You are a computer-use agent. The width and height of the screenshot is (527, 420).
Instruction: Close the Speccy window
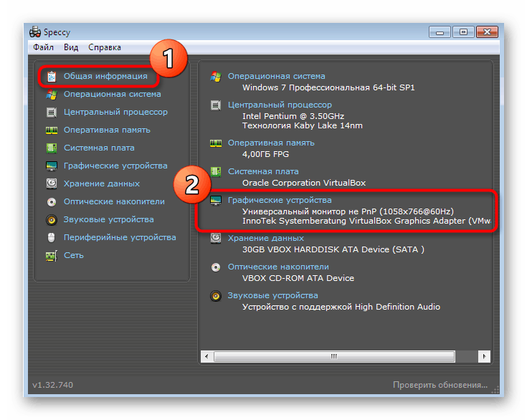point(487,32)
